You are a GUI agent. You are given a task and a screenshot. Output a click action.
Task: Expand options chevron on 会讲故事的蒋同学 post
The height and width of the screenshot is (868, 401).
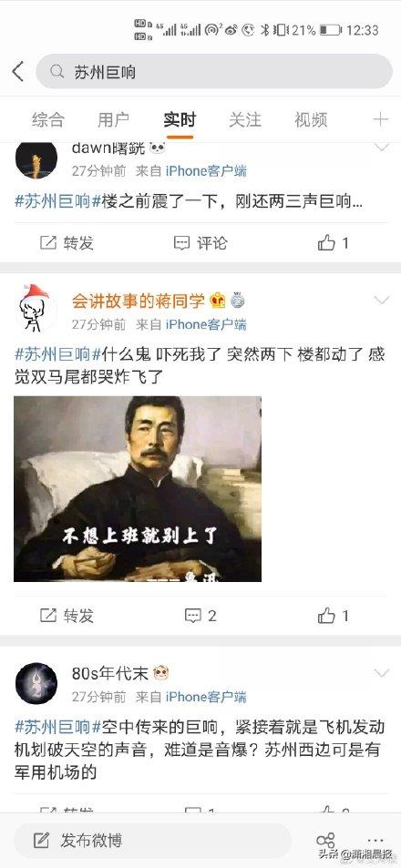(382, 301)
